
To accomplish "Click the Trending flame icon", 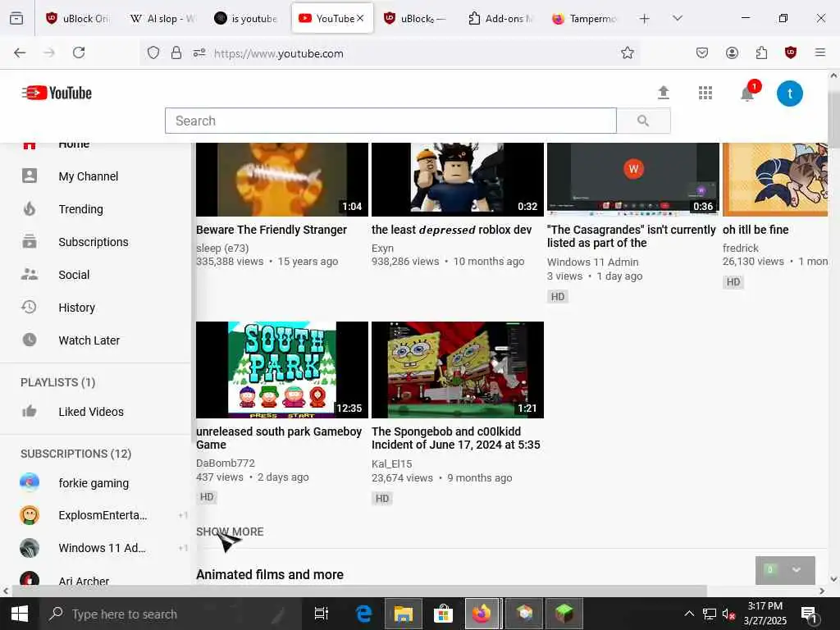I will click(x=30, y=208).
